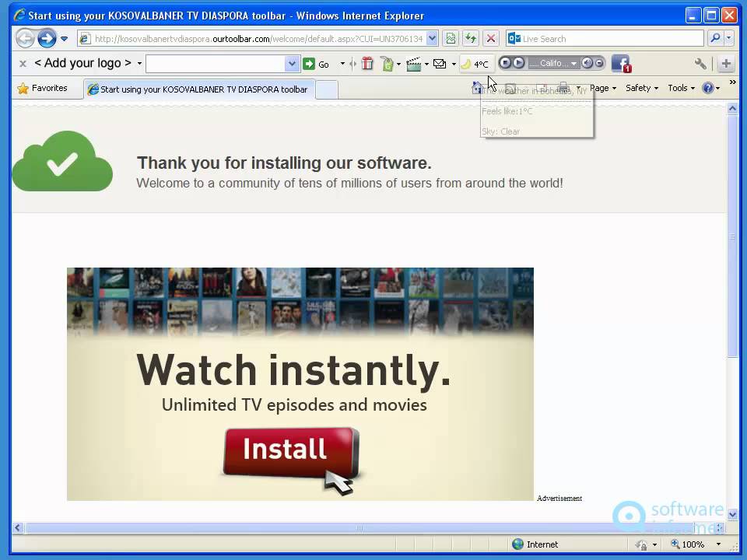Stop the toolbar radio player
The width and height of the screenshot is (747, 560).
tap(506, 63)
